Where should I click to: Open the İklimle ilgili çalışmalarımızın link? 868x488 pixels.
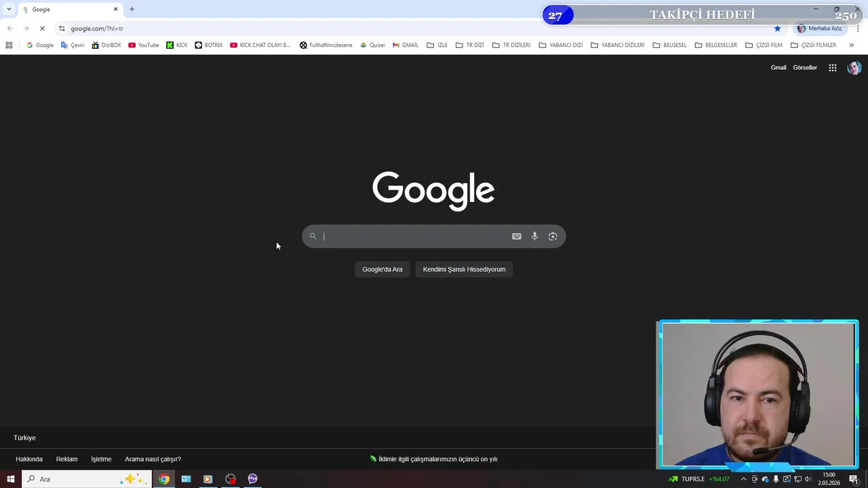click(434, 459)
